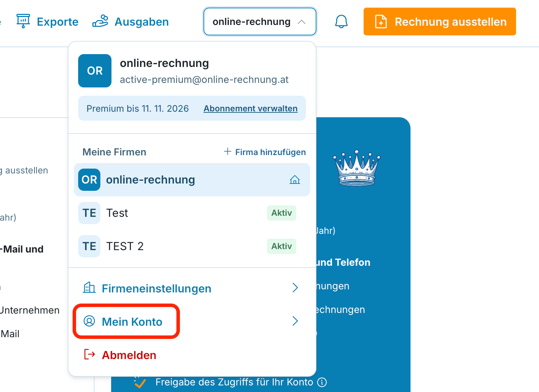This screenshot has width=539, height=392.
Task: Open Firmeneinstellungen from the account menu
Action: point(192,288)
